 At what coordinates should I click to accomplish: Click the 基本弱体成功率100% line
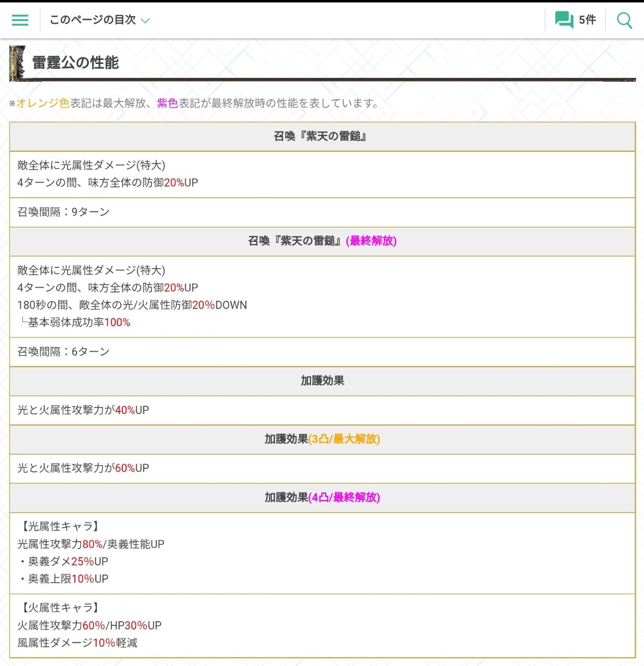point(79,323)
